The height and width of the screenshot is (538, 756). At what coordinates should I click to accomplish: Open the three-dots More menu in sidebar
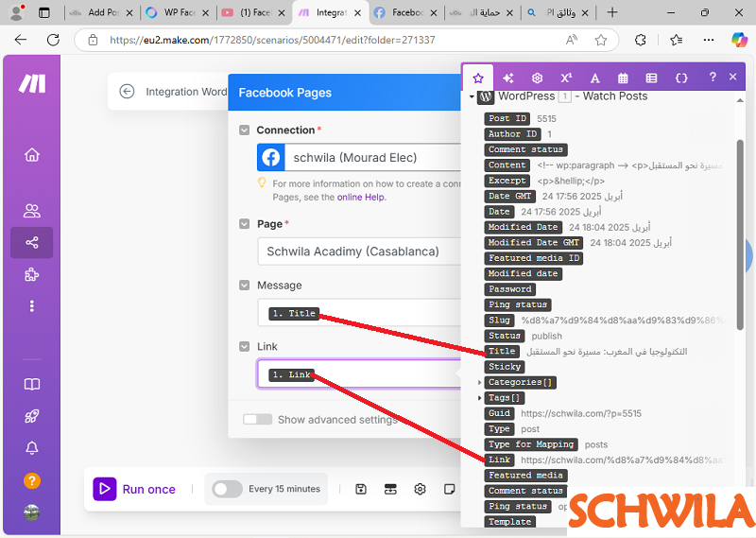pos(32,306)
